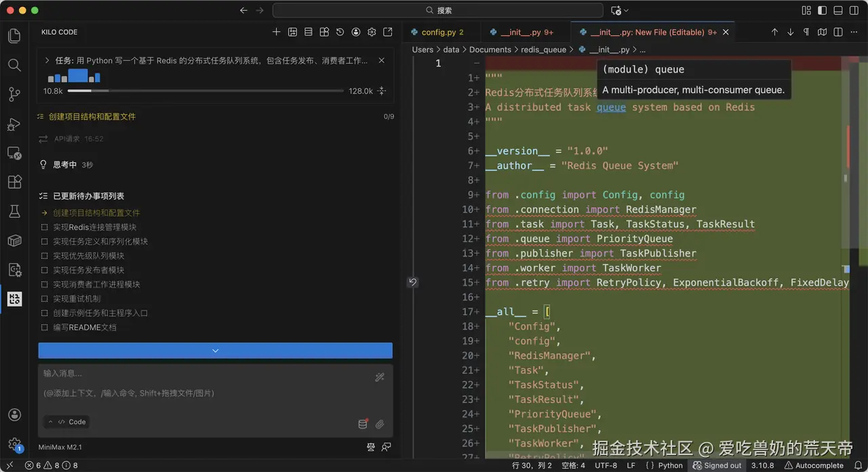Click the enhance prompt magic wand icon

pos(380,377)
